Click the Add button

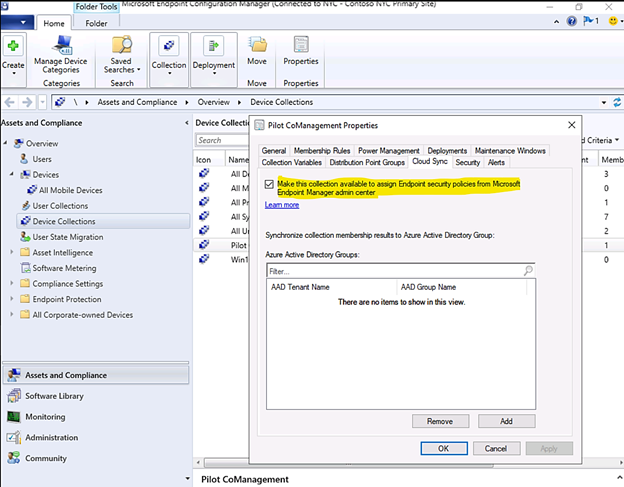coord(506,421)
